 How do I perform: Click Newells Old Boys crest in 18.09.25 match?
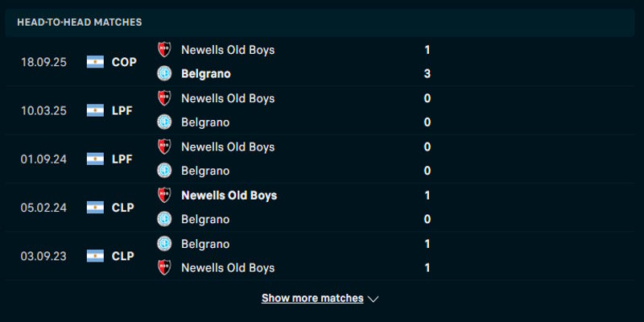164,50
